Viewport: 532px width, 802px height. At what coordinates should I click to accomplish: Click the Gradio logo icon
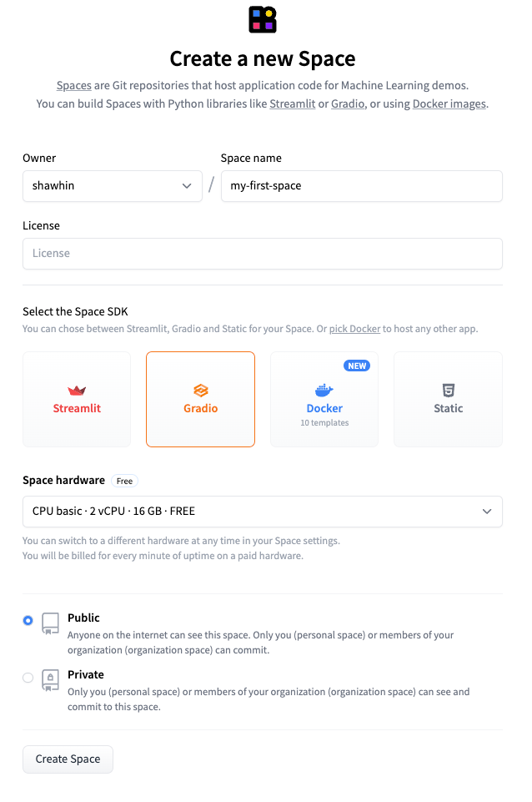coord(200,391)
